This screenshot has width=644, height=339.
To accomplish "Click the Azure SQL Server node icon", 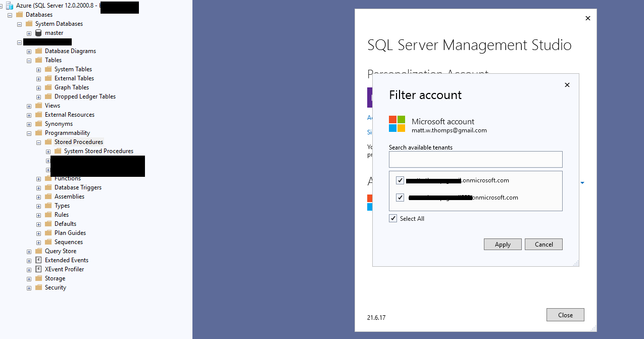I will 10,6.
